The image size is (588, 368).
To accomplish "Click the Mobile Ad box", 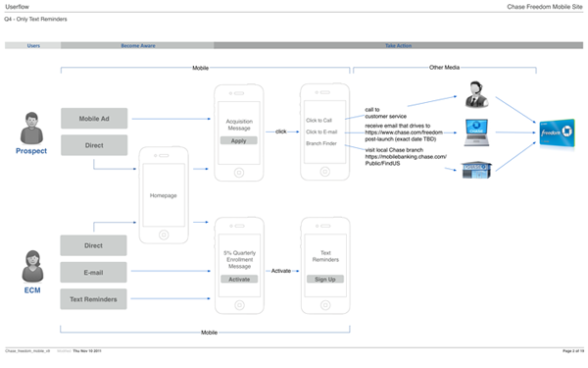I will (x=94, y=119).
